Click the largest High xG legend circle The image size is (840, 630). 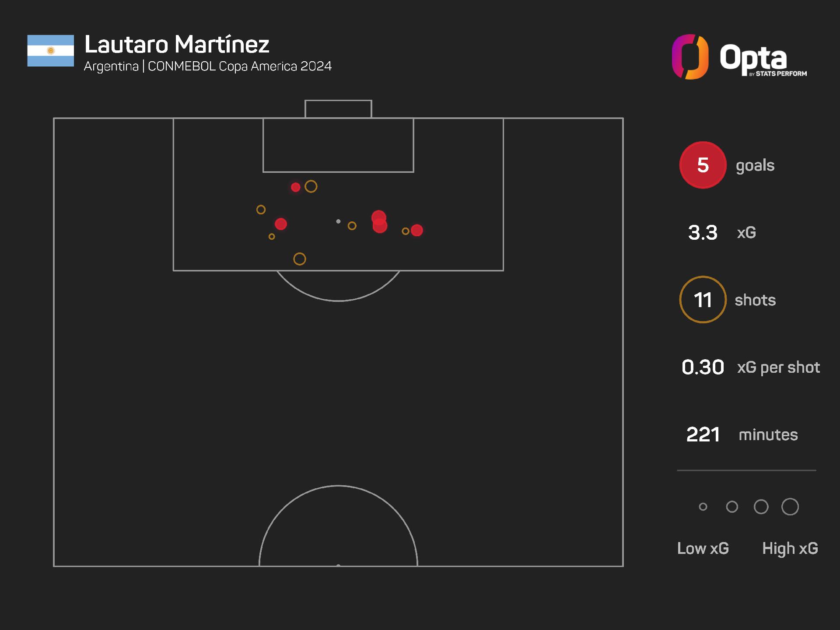pos(790,507)
